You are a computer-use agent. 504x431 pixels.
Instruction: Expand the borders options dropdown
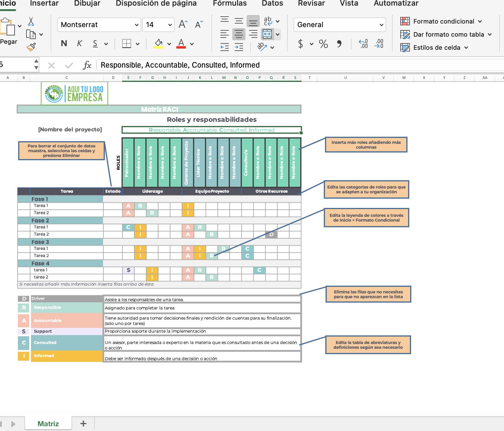tap(137, 43)
